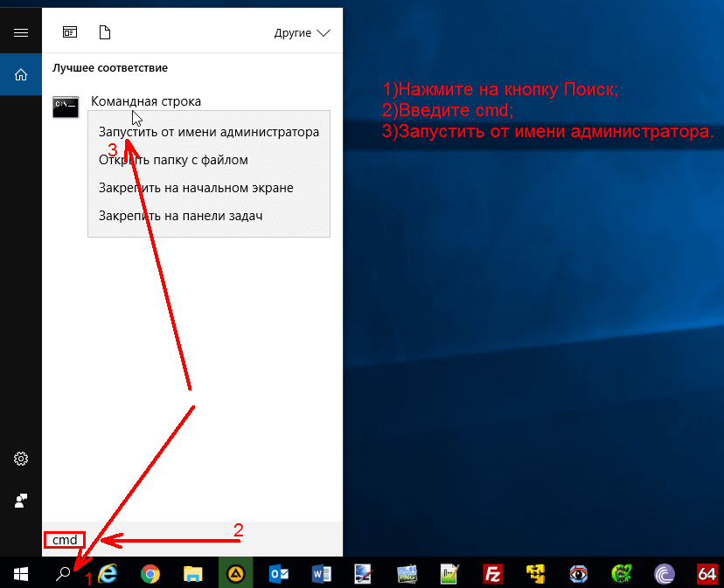Viewport: 724px width, 588px height.
Task: Expand the Другие filter dropdown
Action: (x=302, y=33)
